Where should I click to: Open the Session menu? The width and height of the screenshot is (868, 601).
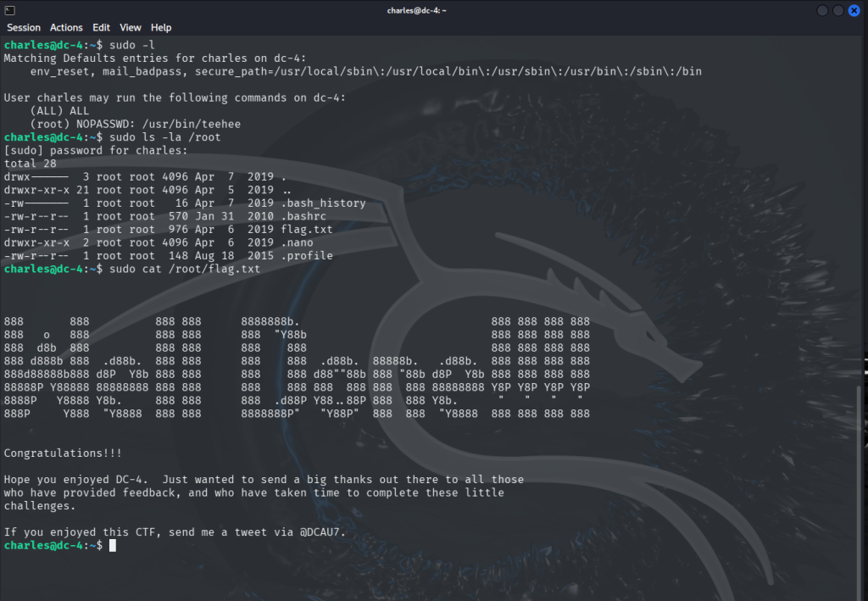tap(24, 28)
